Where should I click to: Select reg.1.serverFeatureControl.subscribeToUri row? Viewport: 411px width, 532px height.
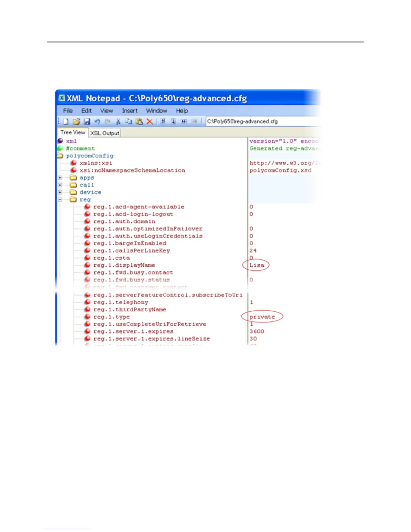[168, 295]
